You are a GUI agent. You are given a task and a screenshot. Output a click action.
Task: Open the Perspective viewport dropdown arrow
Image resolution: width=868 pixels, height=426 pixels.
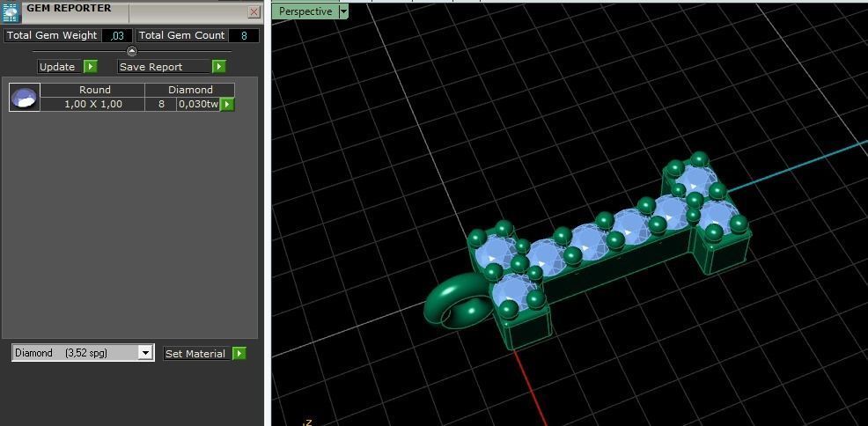coord(344,11)
